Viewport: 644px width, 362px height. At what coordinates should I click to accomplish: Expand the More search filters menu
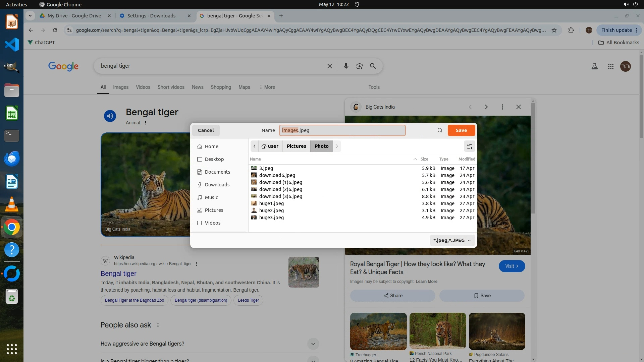(267, 87)
